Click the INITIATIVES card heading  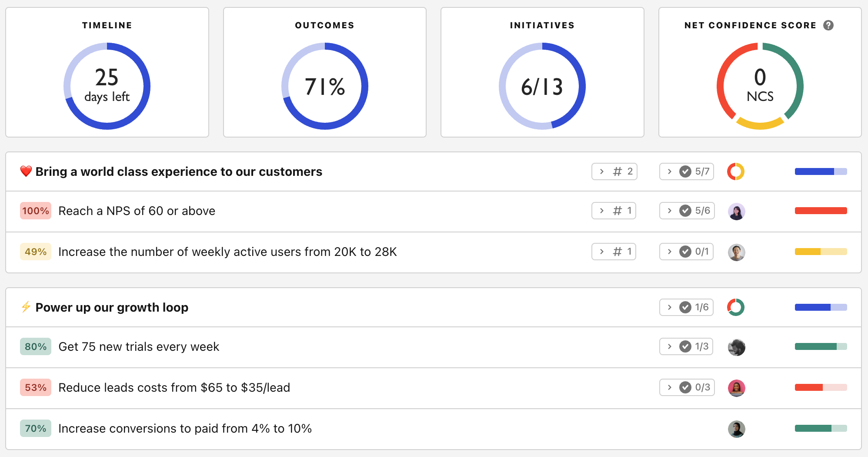pyautogui.click(x=542, y=25)
